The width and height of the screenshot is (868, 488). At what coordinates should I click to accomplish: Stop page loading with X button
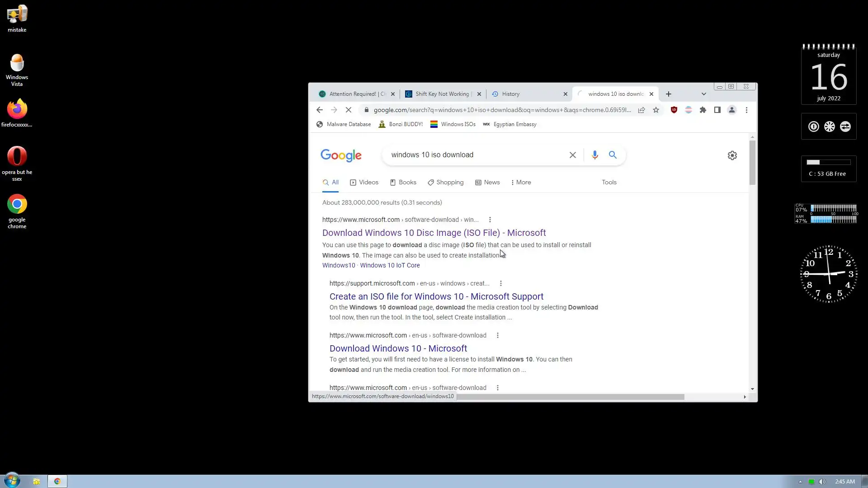[349, 110]
